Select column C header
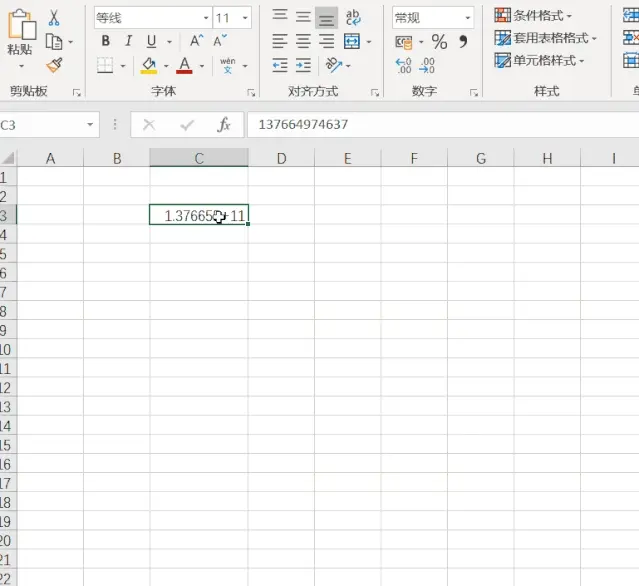This screenshot has width=639, height=586. pos(199,158)
